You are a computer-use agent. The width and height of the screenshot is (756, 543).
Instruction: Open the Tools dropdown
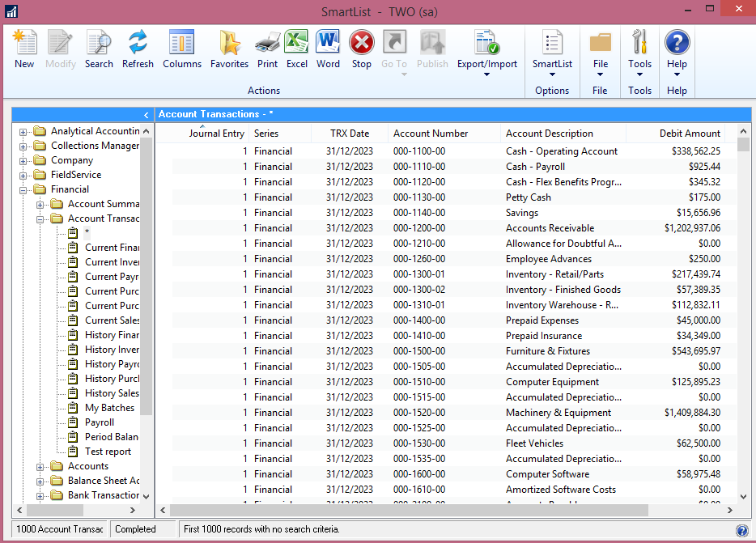coord(639,52)
